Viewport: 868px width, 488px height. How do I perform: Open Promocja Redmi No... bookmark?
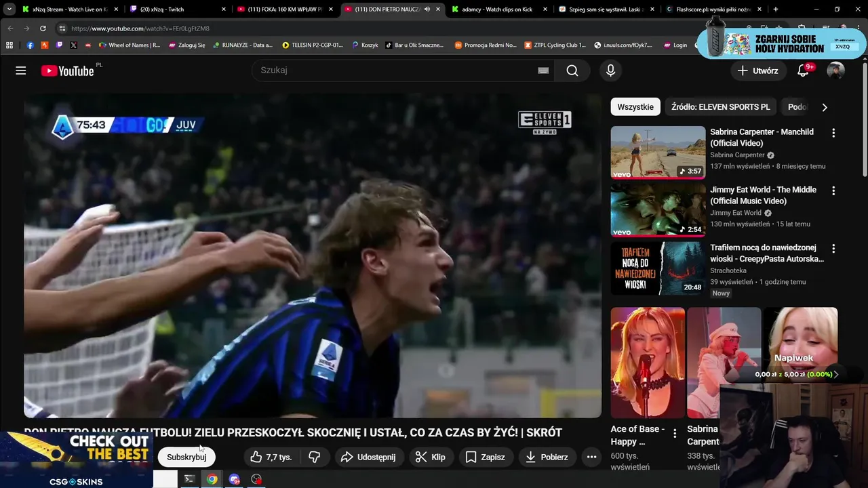click(486, 45)
